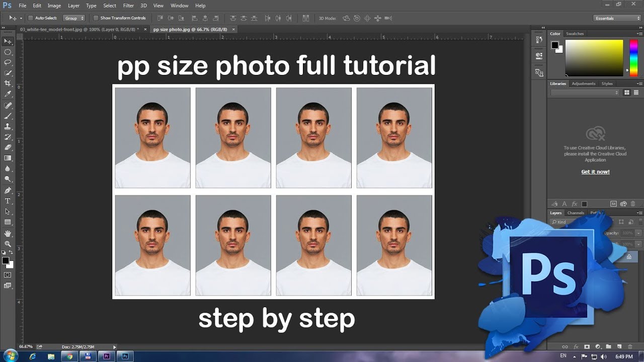644x362 pixels.
Task: Select the Horizontal Type tool
Action: pos(8,201)
